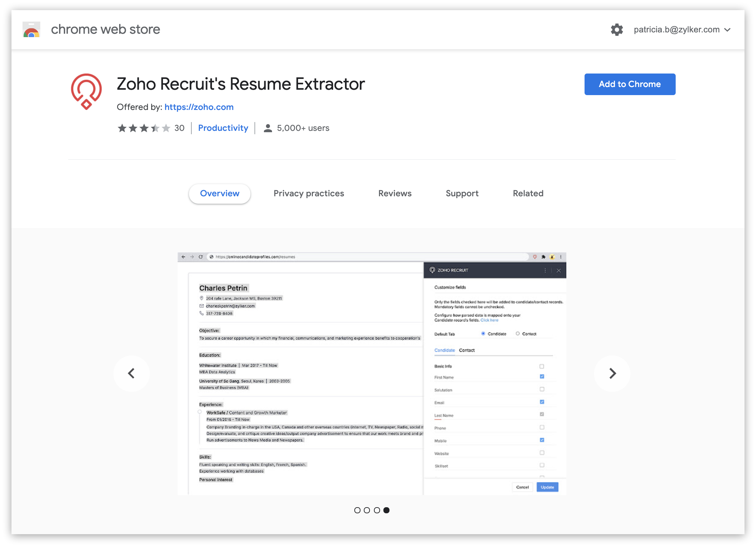This screenshot has width=756, height=547.
Task: Click the 30 ratings count
Action: [179, 128]
